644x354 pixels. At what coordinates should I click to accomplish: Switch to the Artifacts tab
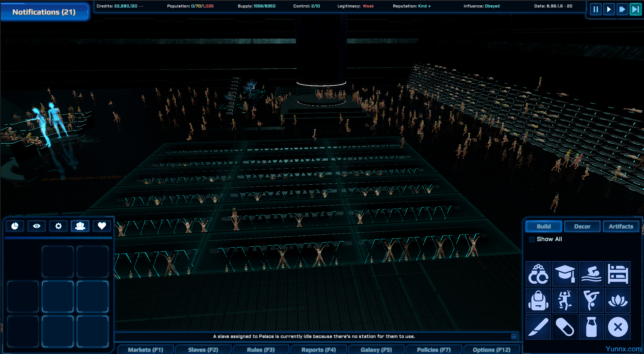621,226
